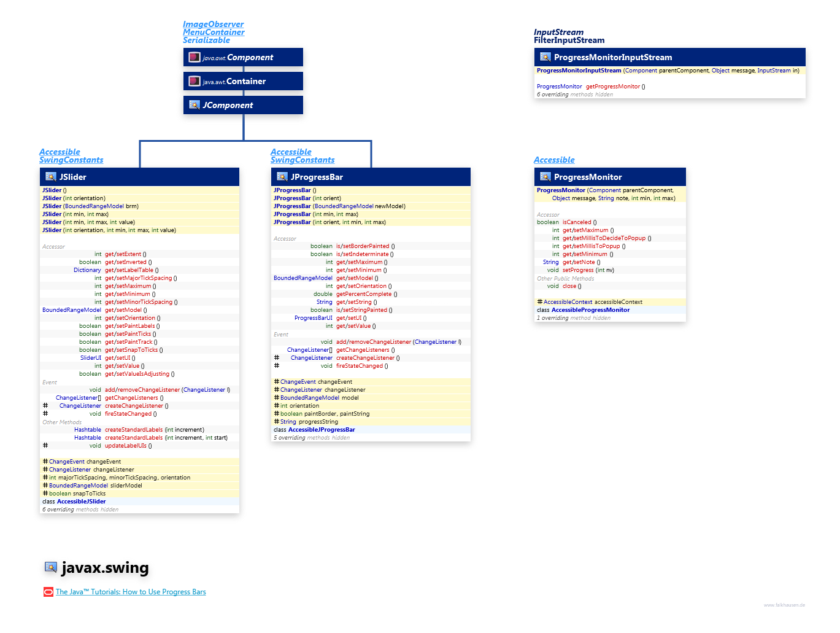Click the FilterInputStream superclass label
Viewport: 840px width, 633px height.
coord(569,41)
